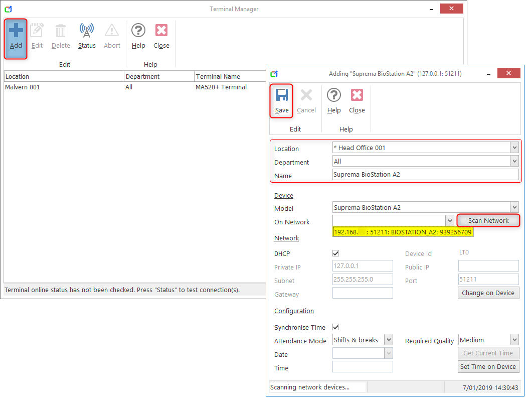The height and width of the screenshot is (402, 532).
Task: Click the Scan Network button
Action: pyautogui.click(x=488, y=220)
